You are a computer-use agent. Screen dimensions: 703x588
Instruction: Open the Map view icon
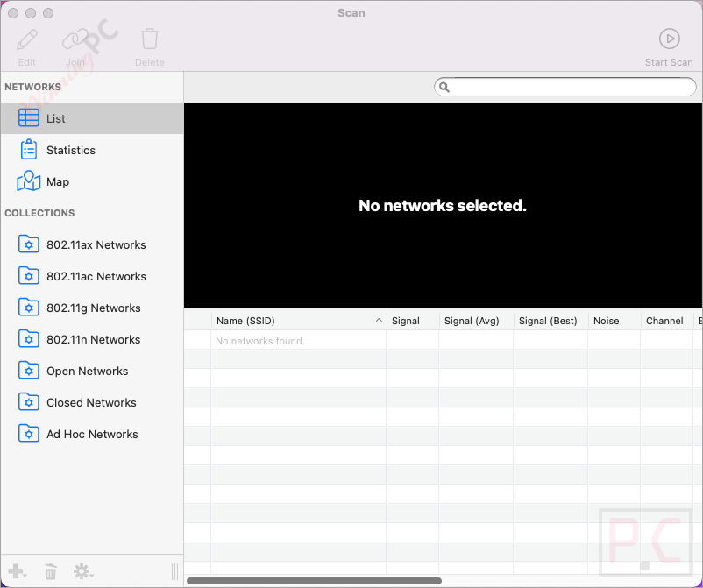click(29, 181)
